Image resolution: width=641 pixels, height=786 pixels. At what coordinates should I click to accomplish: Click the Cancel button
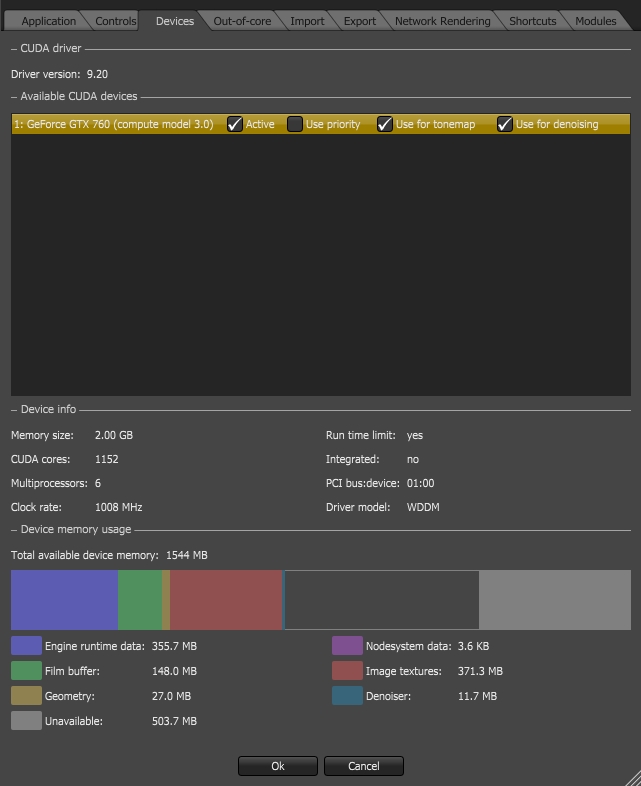click(x=363, y=766)
